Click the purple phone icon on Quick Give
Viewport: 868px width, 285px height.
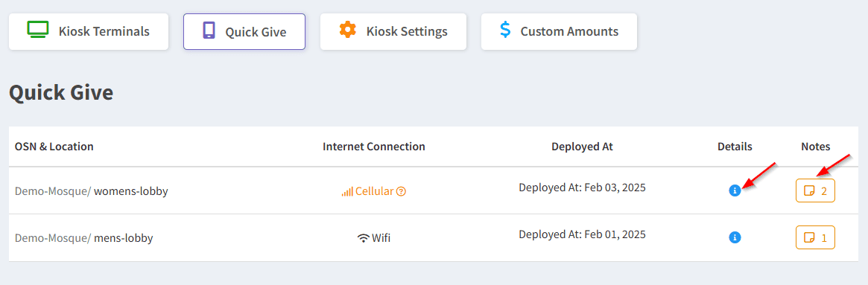[x=209, y=30]
